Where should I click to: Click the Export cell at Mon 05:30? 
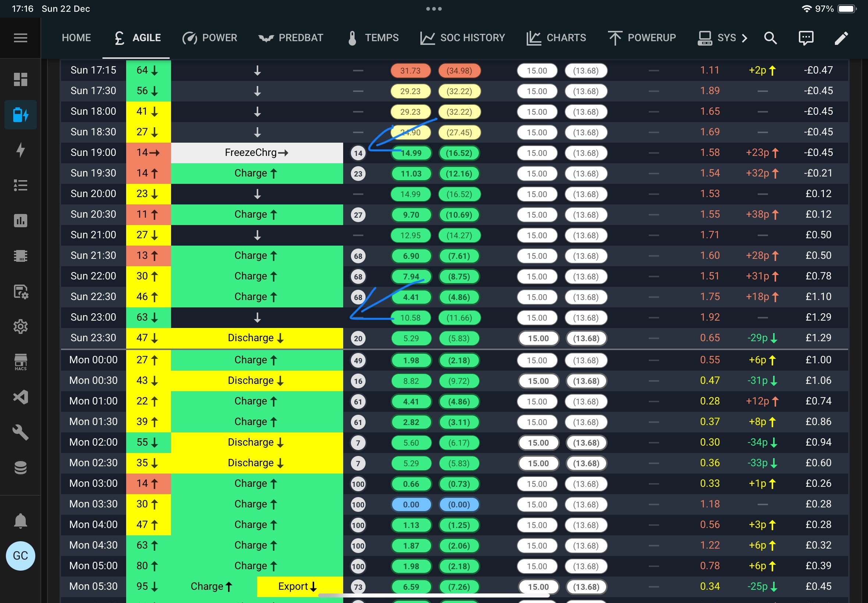click(x=300, y=586)
